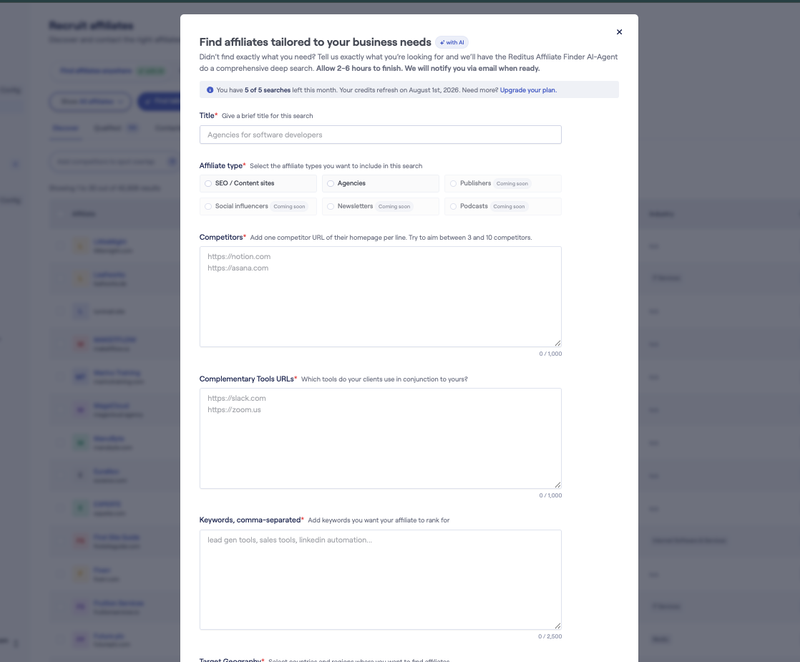This screenshot has height=662, width=800.
Task: Click the dialog heading 'Find affiliates tailored'
Action: (x=315, y=42)
